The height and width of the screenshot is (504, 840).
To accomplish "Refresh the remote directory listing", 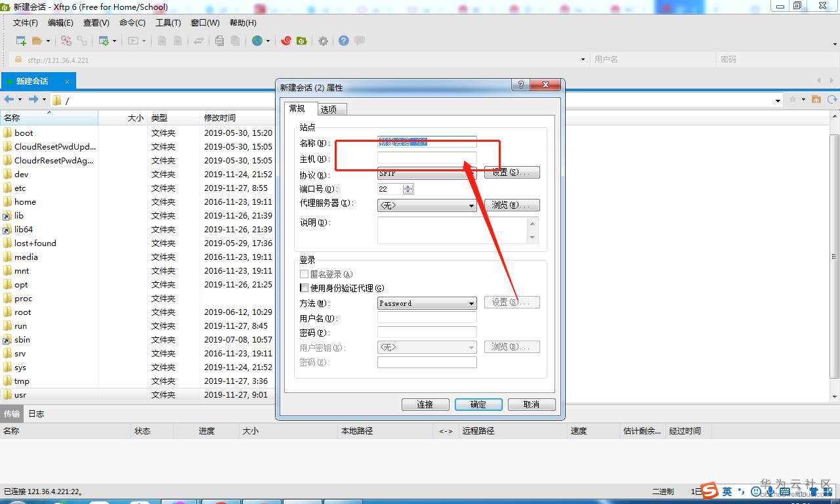I will click(x=832, y=100).
